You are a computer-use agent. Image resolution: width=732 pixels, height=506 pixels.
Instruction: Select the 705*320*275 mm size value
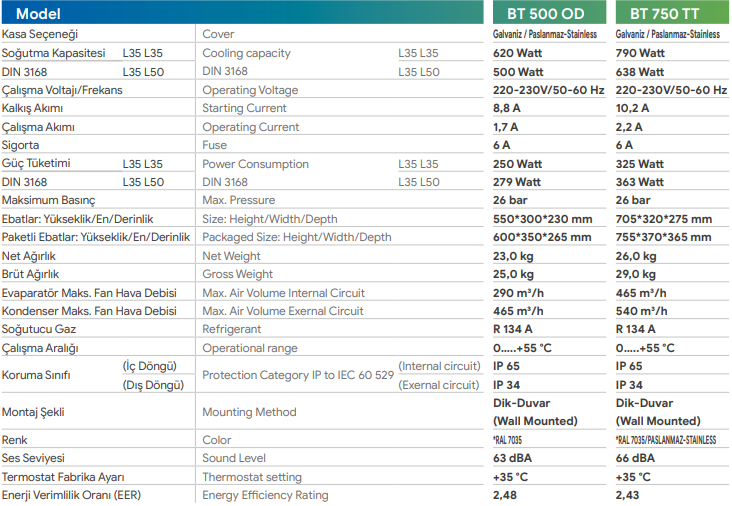click(664, 219)
